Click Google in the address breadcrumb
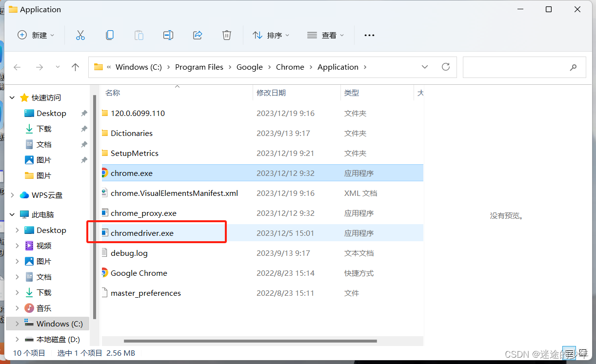Image resolution: width=596 pixels, height=364 pixels. coord(250,67)
